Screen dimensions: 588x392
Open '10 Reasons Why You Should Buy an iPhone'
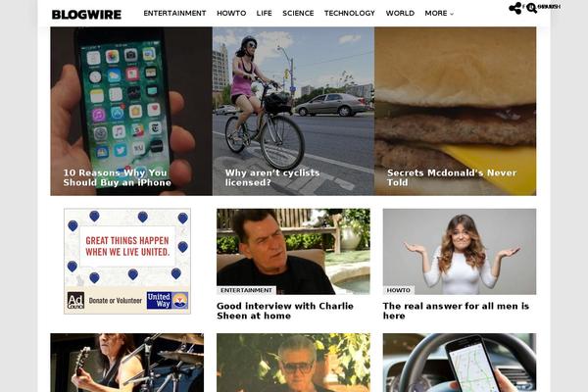point(117,177)
